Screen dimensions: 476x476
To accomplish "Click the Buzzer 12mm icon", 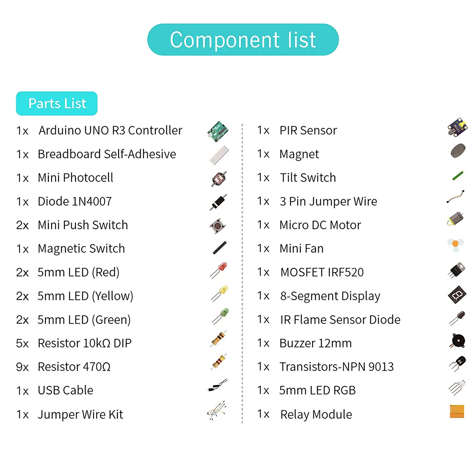I will point(457,341).
